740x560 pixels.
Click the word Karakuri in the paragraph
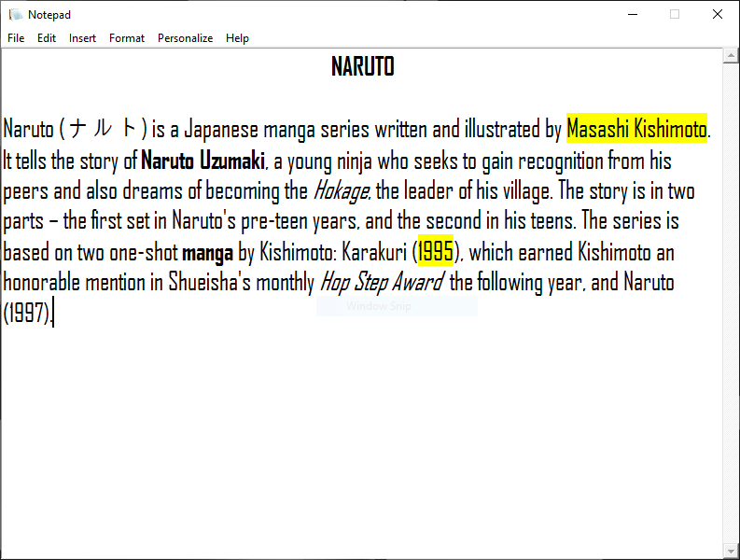374,252
